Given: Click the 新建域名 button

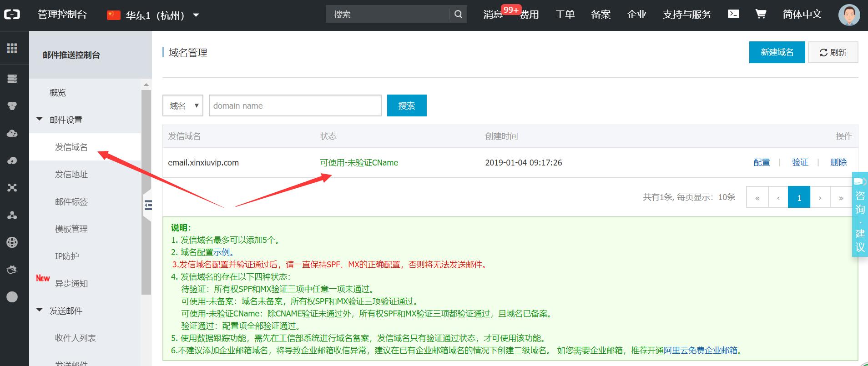Looking at the screenshot, I should click(x=777, y=52).
